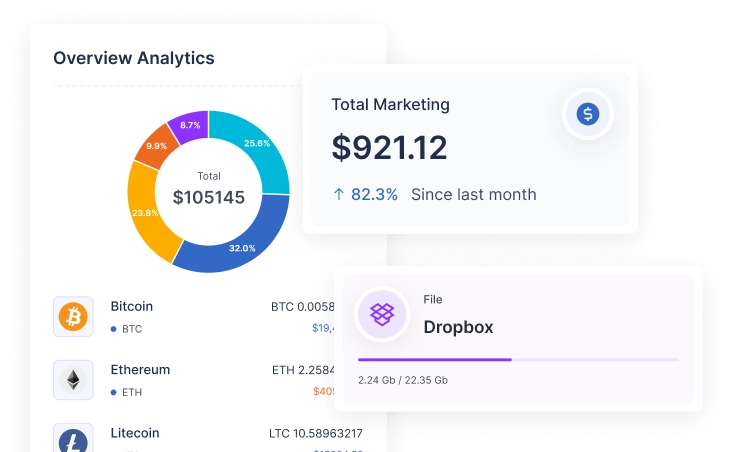Click the blue BTC legend dot
The width and height of the screenshot is (733, 452).
tap(113, 329)
